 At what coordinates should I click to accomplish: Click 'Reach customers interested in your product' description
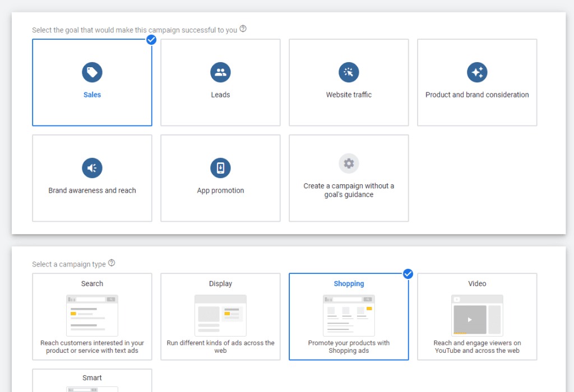92,347
